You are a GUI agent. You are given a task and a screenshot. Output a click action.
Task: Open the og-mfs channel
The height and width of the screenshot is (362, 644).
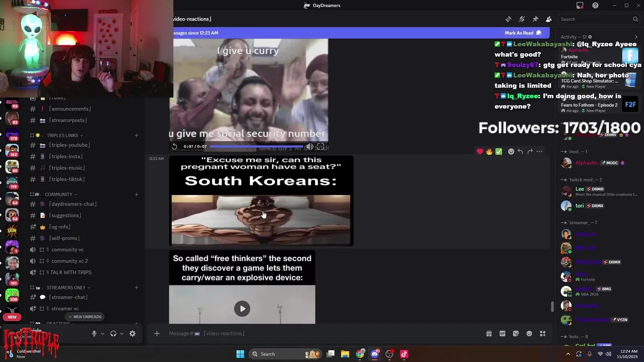pyautogui.click(x=59, y=227)
